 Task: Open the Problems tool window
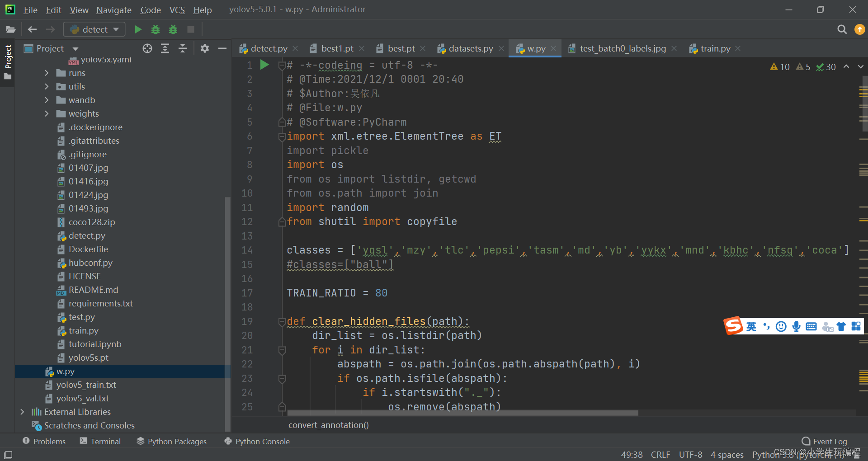pyautogui.click(x=44, y=441)
